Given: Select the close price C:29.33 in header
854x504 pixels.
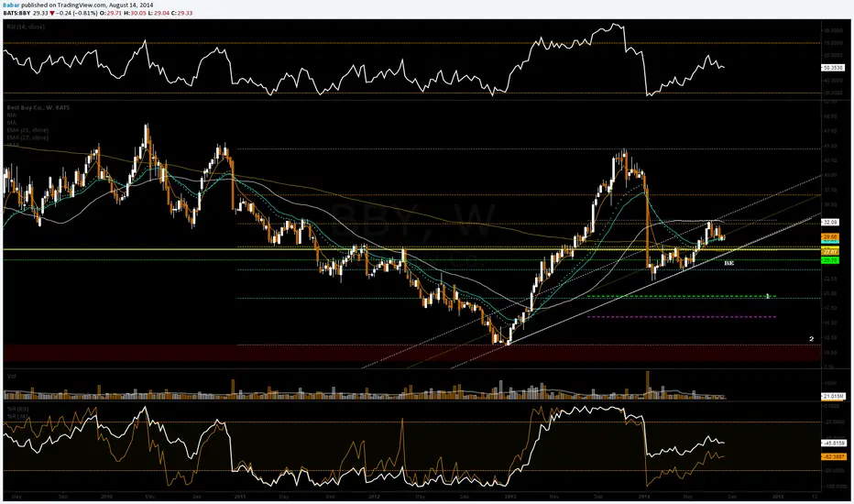Looking at the screenshot, I should point(182,13).
